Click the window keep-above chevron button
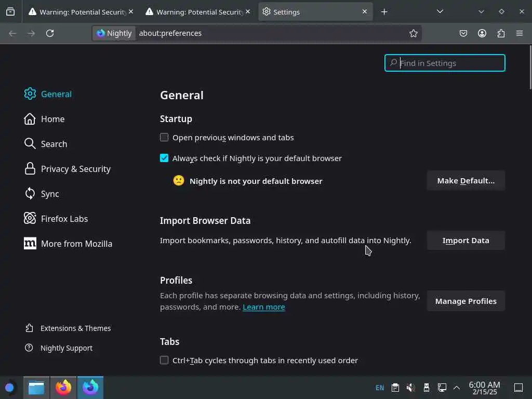 click(x=481, y=11)
